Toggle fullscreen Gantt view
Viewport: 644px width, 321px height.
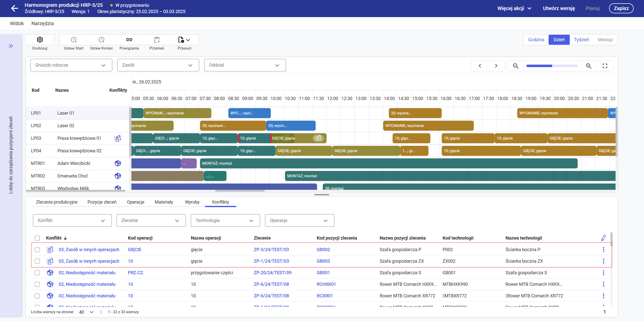pyautogui.click(x=605, y=66)
